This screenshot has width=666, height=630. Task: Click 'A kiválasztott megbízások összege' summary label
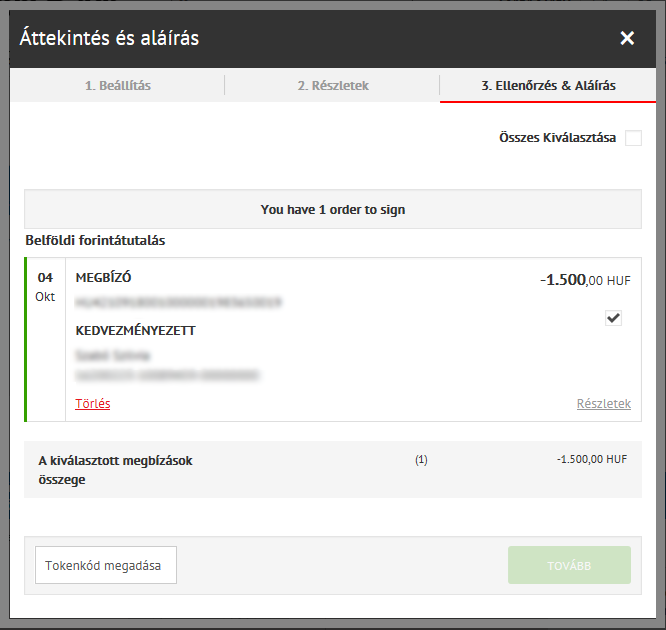tap(115, 470)
